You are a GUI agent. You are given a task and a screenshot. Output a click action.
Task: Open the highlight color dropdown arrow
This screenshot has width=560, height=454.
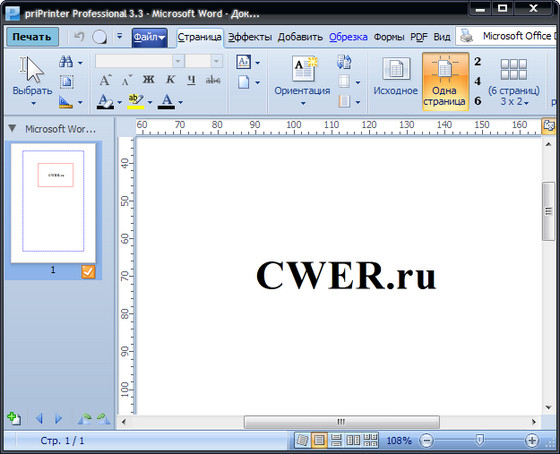tap(150, 102)
